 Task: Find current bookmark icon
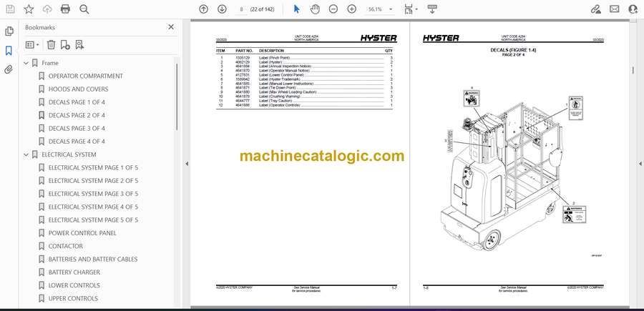[x=79, y=45]
